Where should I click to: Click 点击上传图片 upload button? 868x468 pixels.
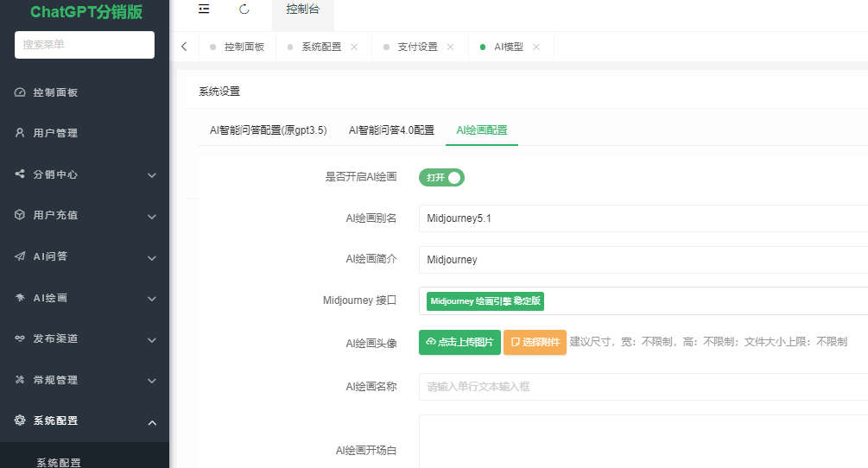pyautogui.click(x=460, y=342)
